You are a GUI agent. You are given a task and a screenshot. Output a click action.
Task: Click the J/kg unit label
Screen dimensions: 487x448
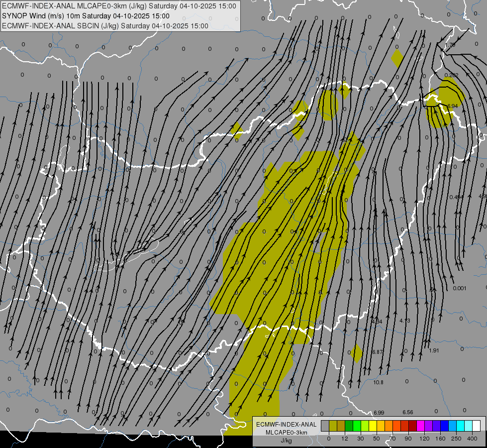tap(287, 441)
